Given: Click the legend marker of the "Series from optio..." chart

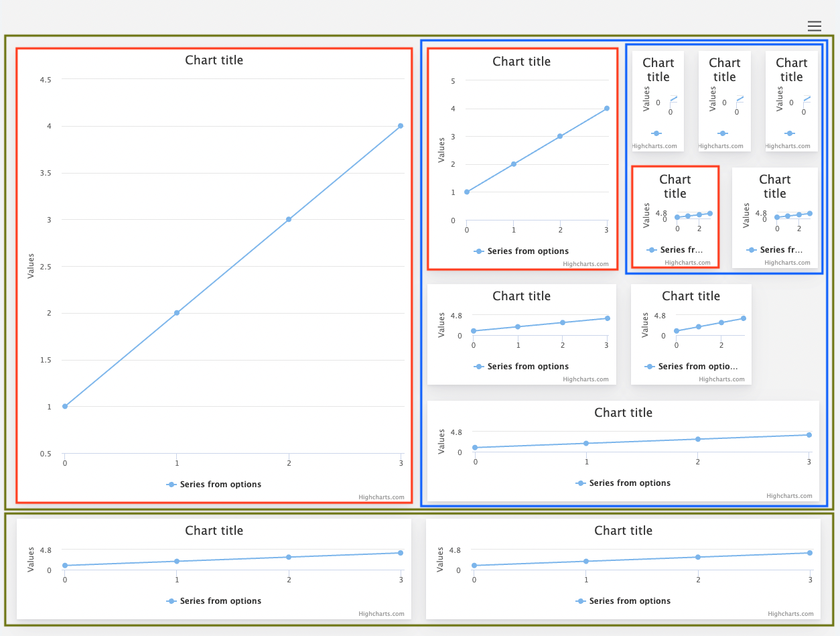Looking at the screenshot, I should [650, 367].
